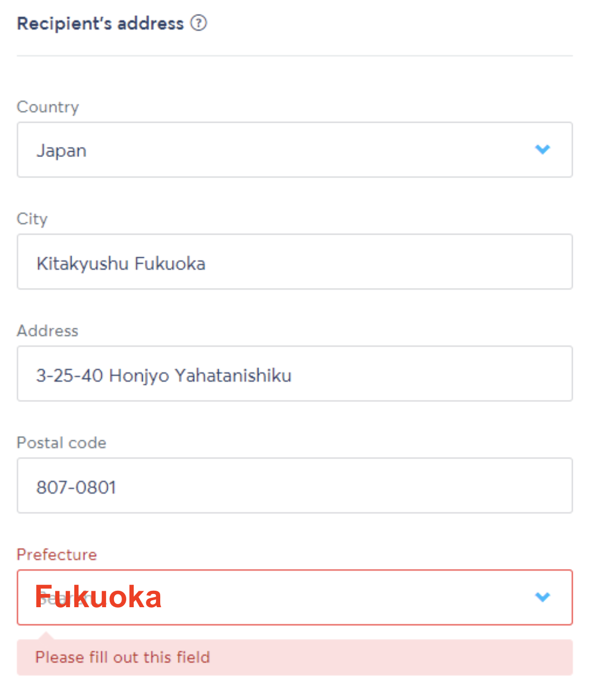Select the red Fukuoka text in Prefecture

[x=98, y=597]
